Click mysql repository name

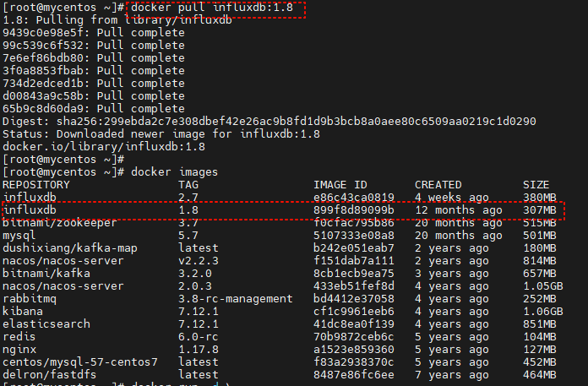[x=19, y=236]
